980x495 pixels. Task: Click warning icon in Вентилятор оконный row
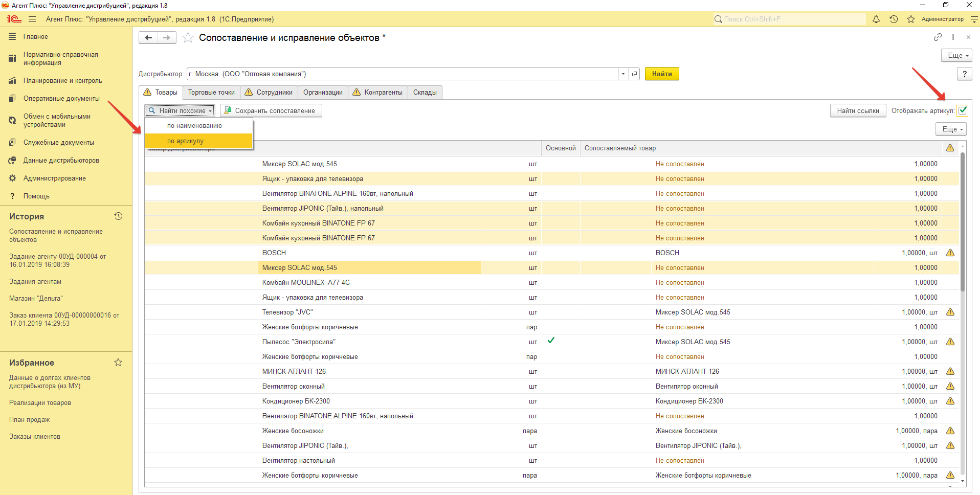coord(950,386)
